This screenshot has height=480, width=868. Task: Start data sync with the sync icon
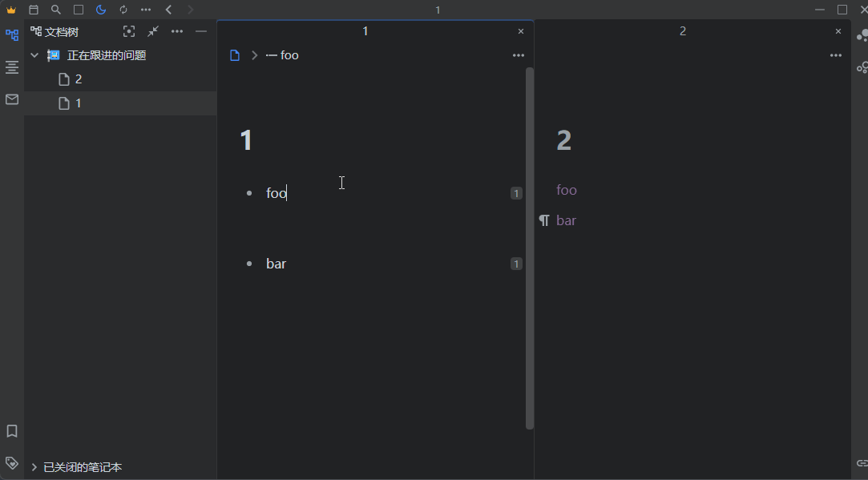(123, 10)
